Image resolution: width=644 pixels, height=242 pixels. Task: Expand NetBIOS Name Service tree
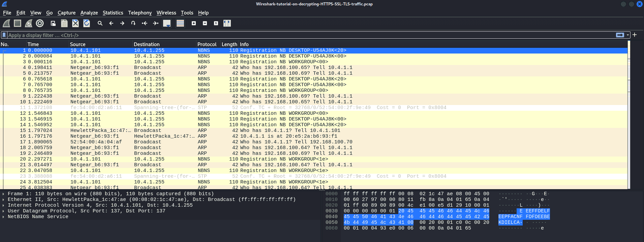coord(3,217)
